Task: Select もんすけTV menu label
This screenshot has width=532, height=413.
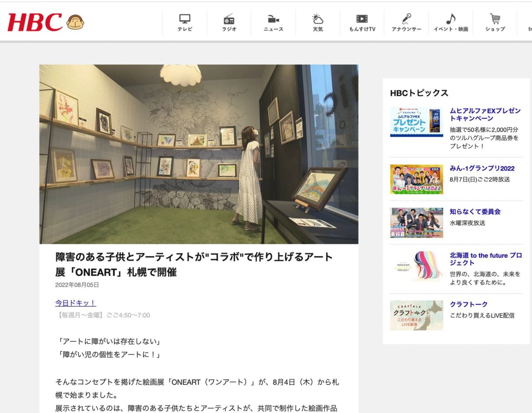Action: coord(362,29)
